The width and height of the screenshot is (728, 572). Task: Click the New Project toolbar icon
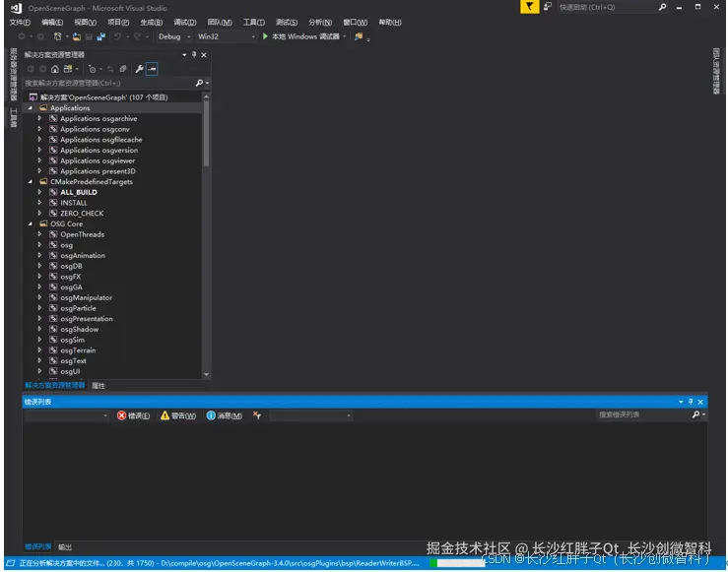pos(57,36)
